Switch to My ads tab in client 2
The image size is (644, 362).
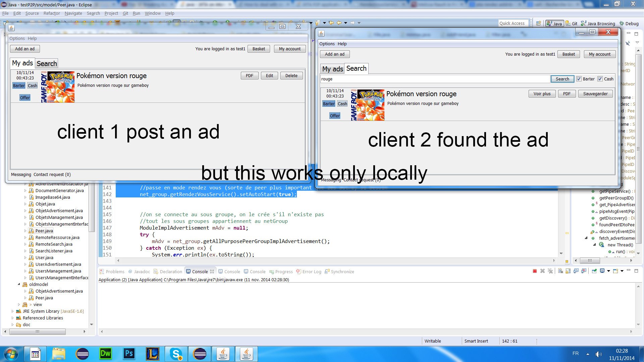point(332,69)
